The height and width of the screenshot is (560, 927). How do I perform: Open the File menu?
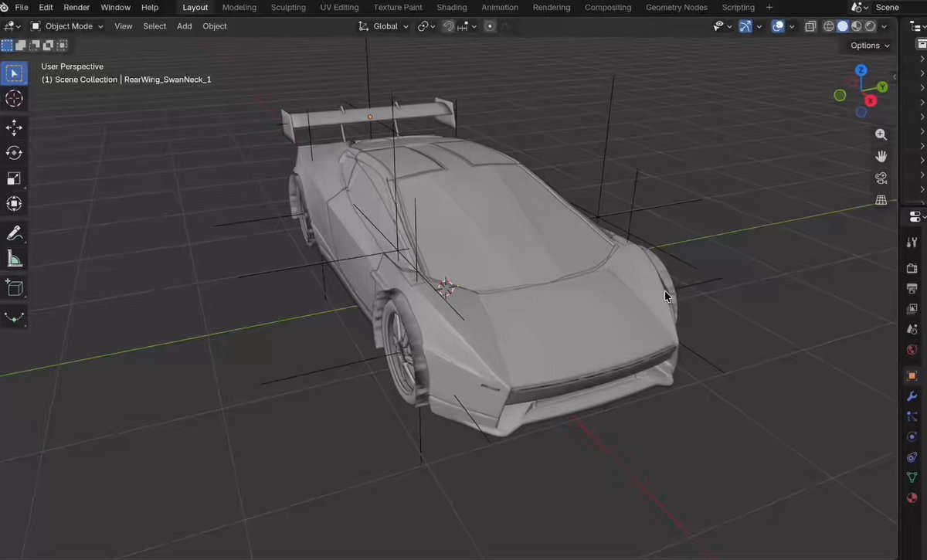pos(22,7)
